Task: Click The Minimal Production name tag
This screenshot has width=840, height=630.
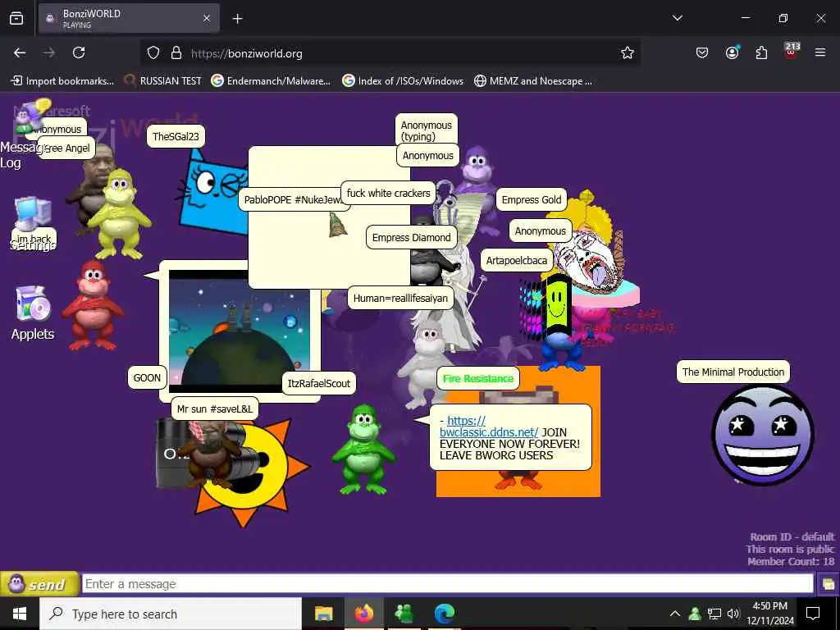Action: click(x=733, y=372)
